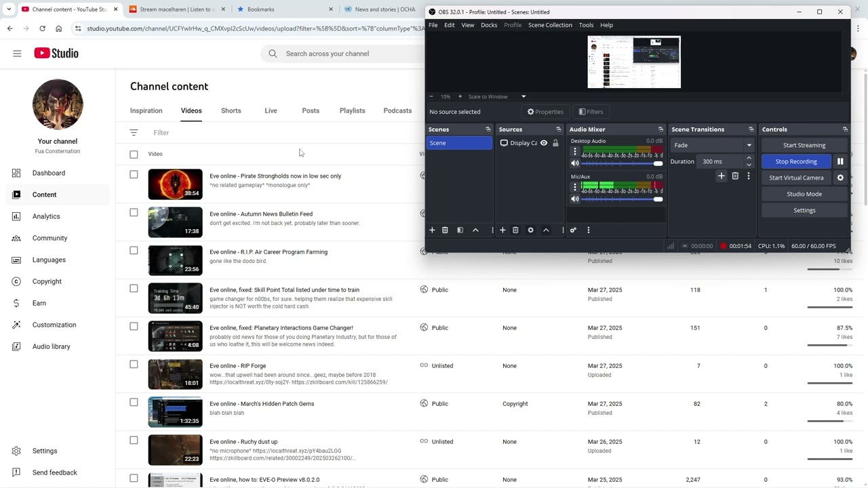Open OBS Scene Collection menu
The image size is (868, 488).
550,25
